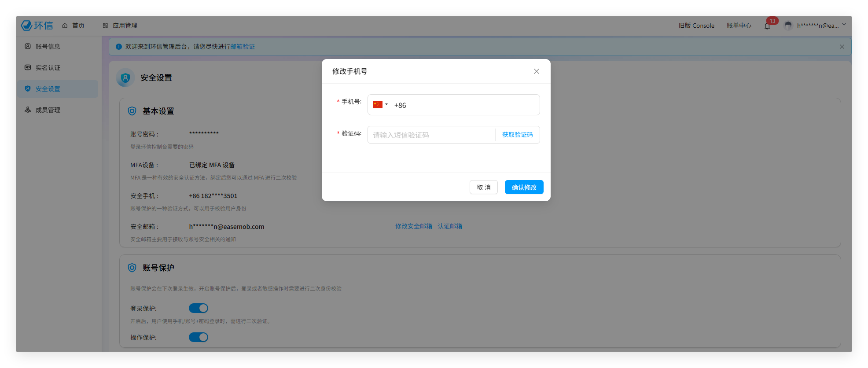This screenshot has width=868, height=368.
Task: Expand the account menu chevron
Action: [x=844, y=25]
